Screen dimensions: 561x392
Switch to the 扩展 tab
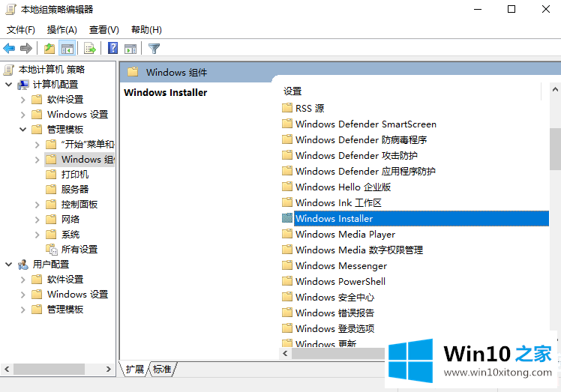click(x=135, y=369)
